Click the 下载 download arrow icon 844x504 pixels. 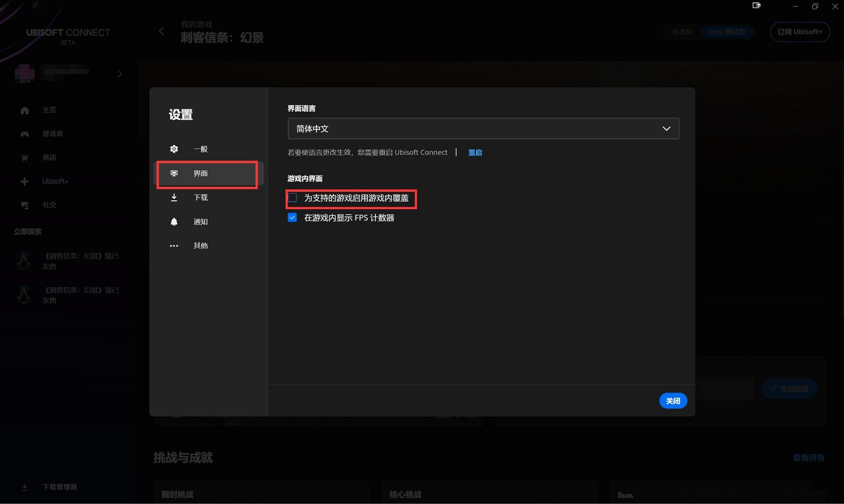point(174,197)
